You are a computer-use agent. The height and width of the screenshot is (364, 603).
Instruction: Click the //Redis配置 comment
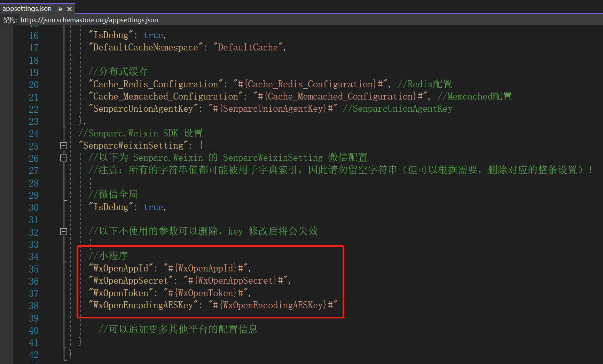[425, 84]
